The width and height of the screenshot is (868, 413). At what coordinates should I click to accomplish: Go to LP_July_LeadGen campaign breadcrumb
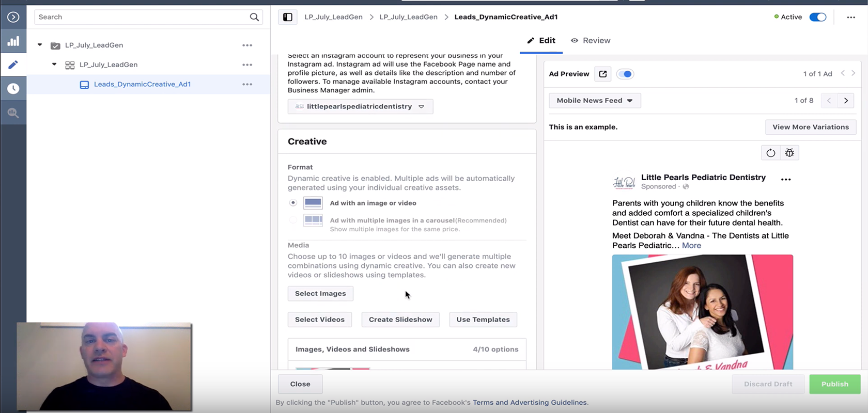333,17
